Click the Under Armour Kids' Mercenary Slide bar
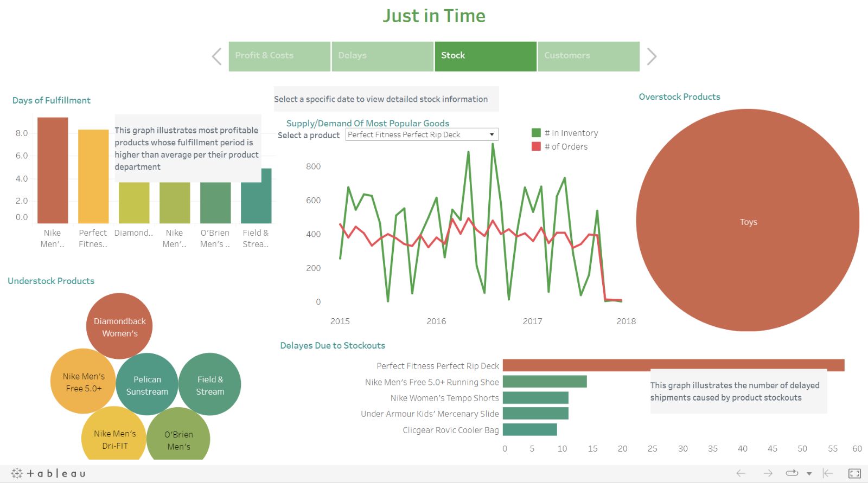 click(535, 414)
